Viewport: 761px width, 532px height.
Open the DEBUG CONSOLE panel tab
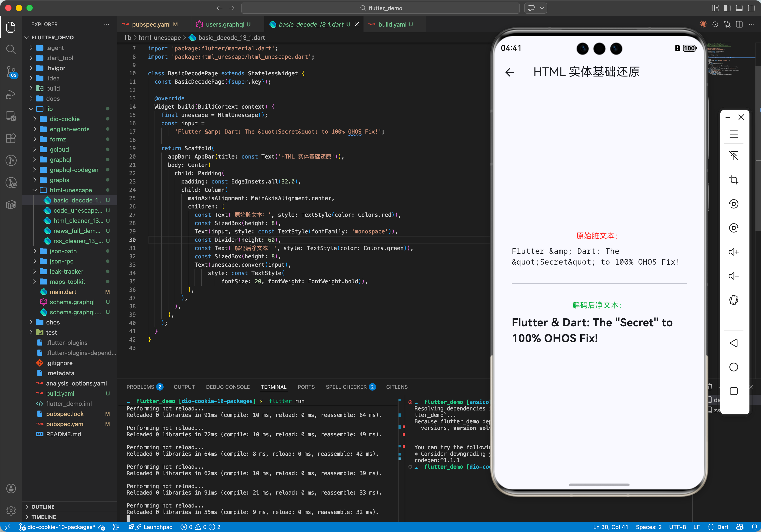point(228,387)
